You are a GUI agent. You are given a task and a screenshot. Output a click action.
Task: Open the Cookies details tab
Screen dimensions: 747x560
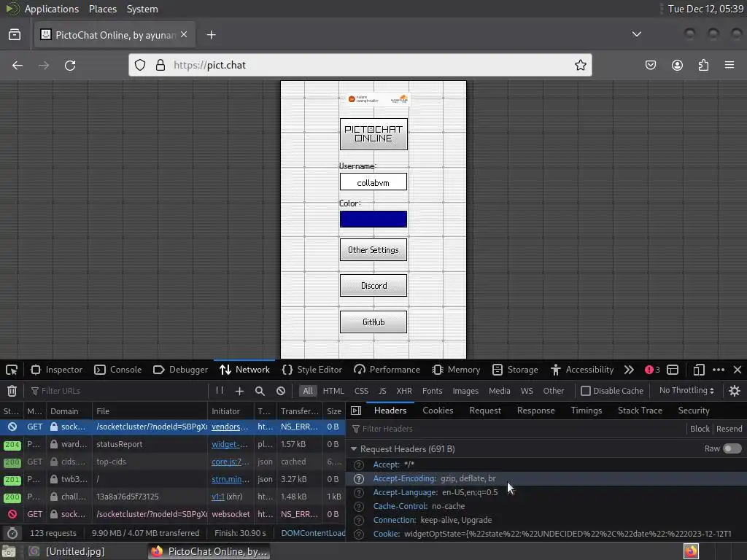coord(438,411)
